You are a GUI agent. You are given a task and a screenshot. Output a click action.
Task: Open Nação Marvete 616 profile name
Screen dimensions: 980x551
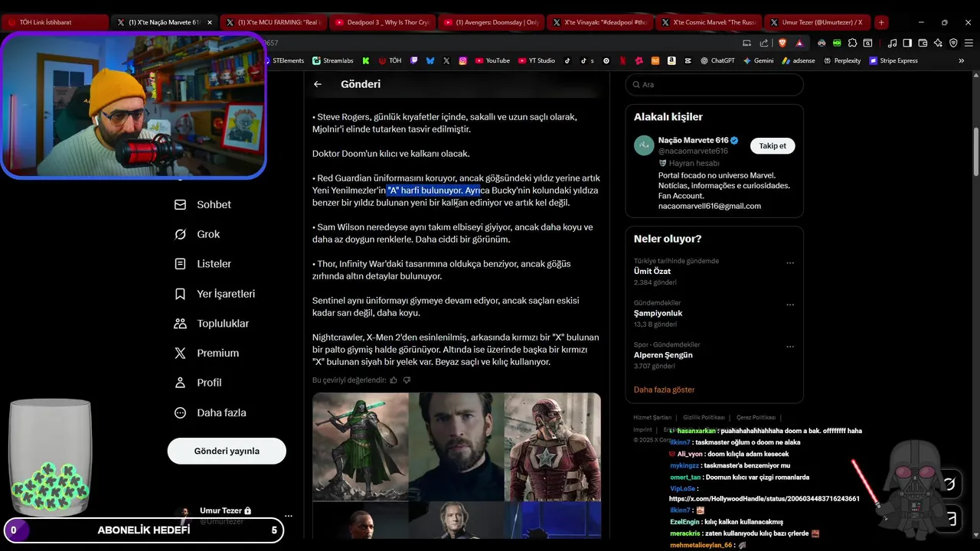tap(694, 140)
